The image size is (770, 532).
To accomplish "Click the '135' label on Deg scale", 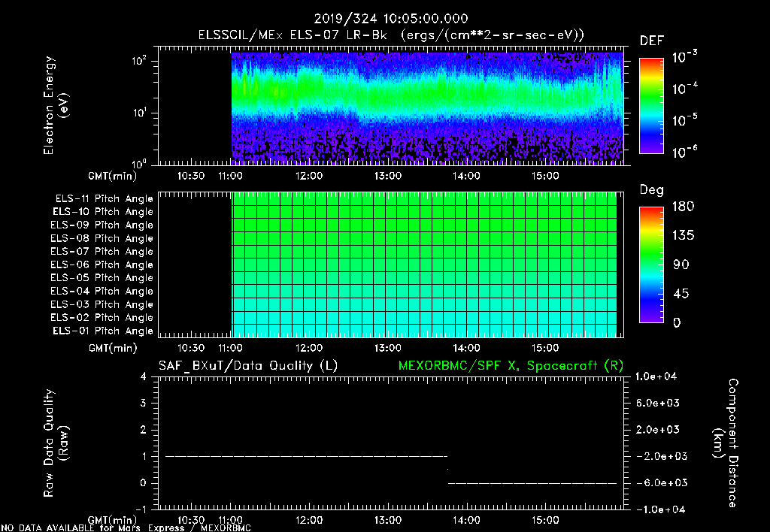I will coord(683,236).
